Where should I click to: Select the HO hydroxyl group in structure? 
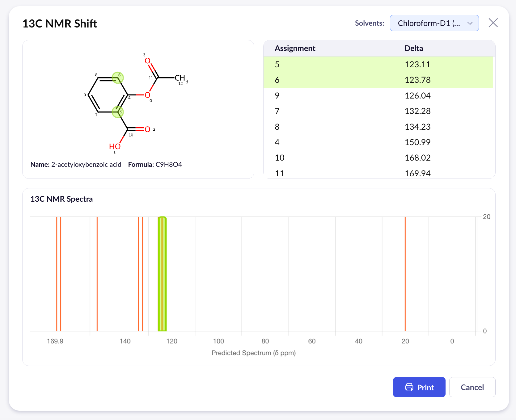click(x=115, y=146)
